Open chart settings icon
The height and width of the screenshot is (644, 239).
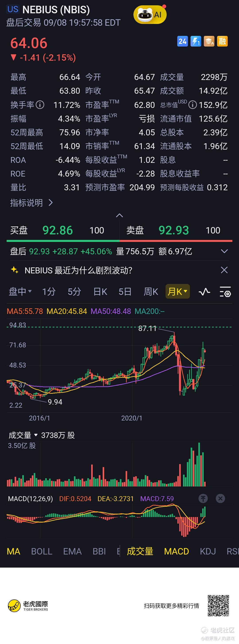coord(225,292)
